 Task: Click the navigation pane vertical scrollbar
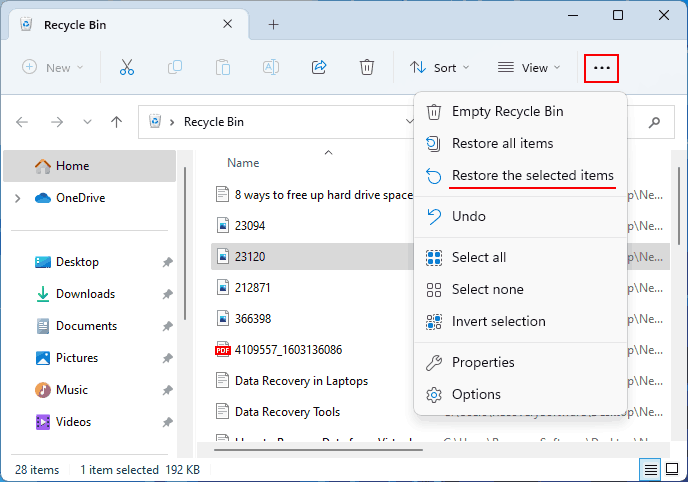(185, 243)
